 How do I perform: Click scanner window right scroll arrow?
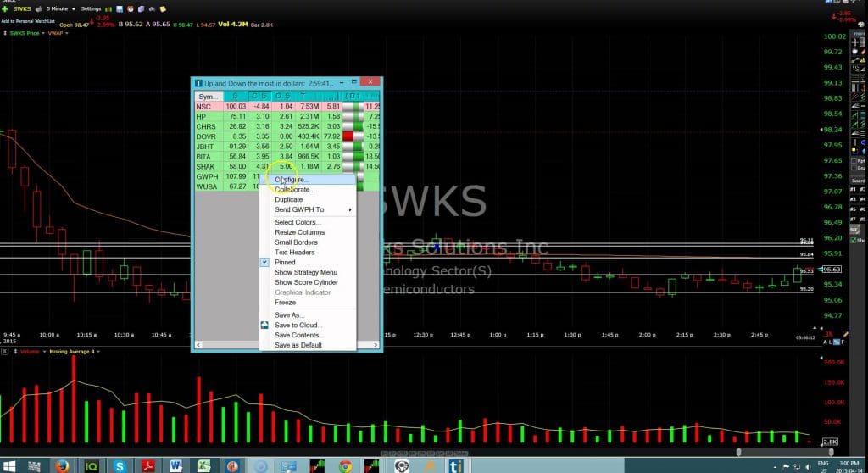(x=376, y=344)
